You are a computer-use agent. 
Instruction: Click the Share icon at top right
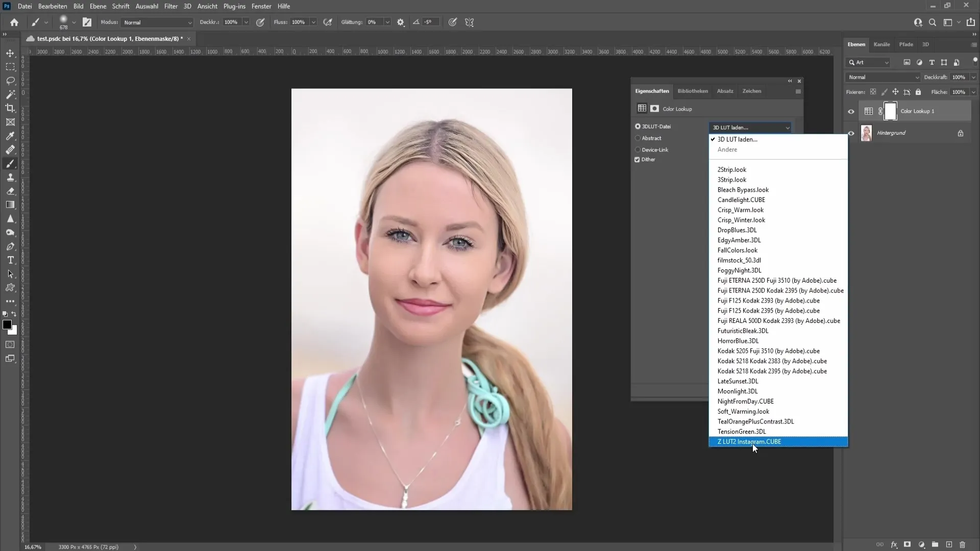point(971,22)
